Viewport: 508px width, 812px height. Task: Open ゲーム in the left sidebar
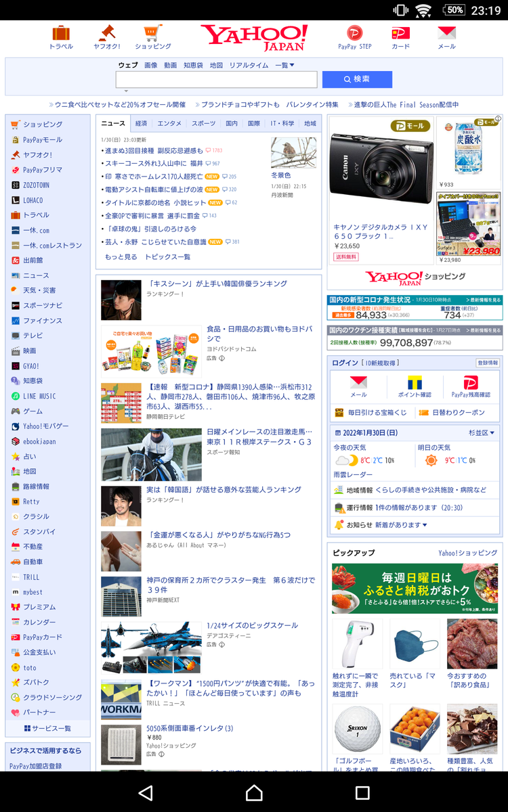(33, 411)
